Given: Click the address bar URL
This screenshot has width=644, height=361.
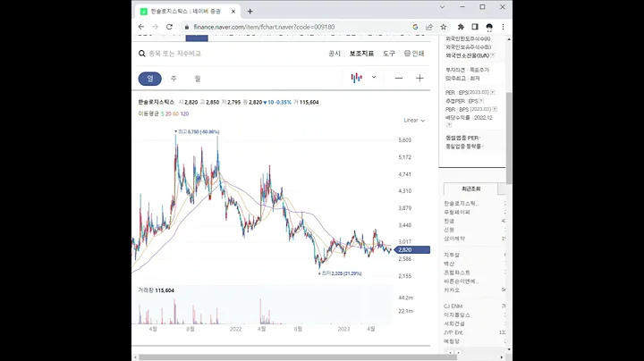Looking at the screenshot, I should pyautogui.click(x=264, y=27).
